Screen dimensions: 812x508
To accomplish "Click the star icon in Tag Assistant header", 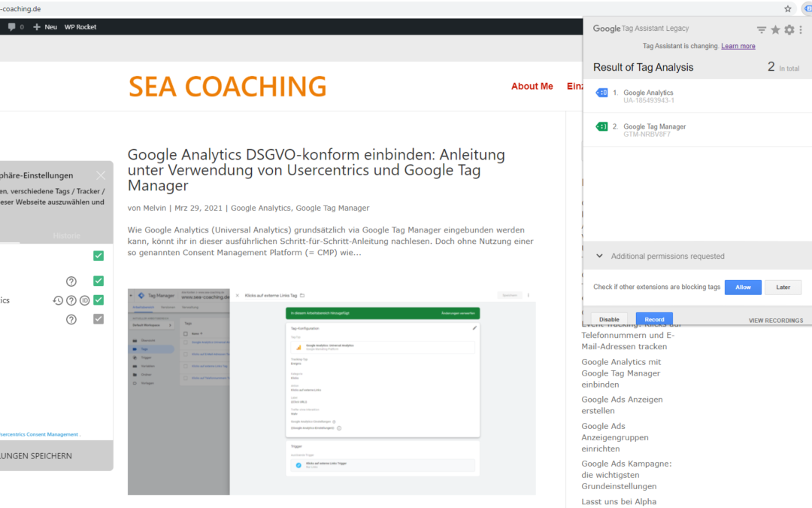I will click(x=775, y=30).
